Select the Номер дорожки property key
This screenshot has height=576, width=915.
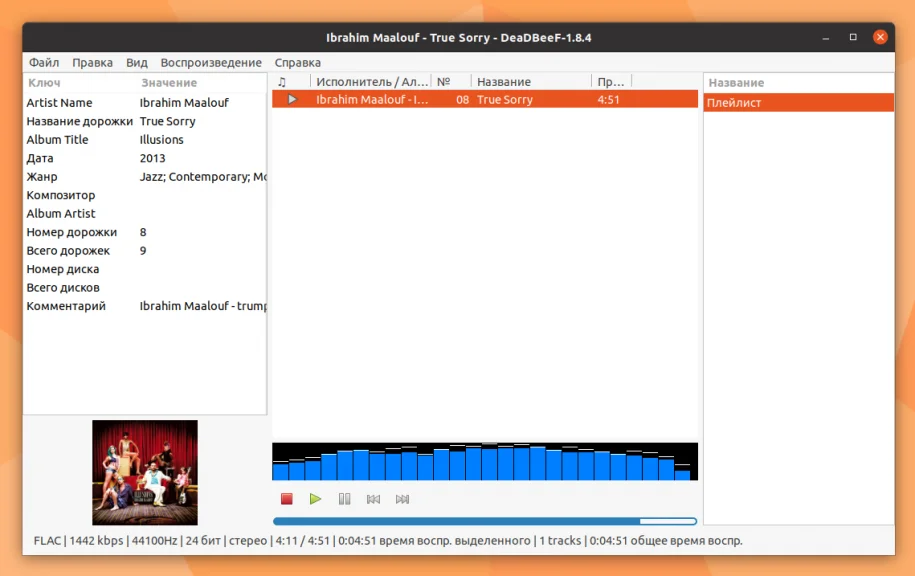(71, 232)
